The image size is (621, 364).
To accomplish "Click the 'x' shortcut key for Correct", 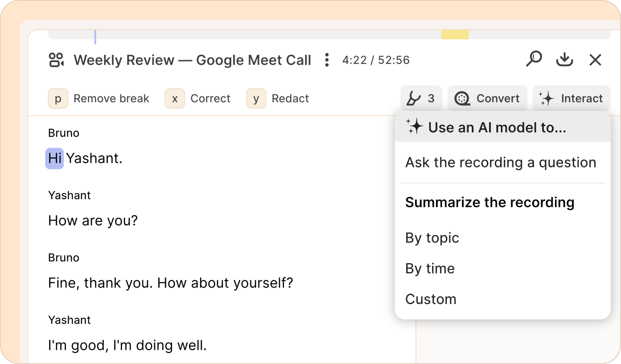I will (x=175, y=98).
